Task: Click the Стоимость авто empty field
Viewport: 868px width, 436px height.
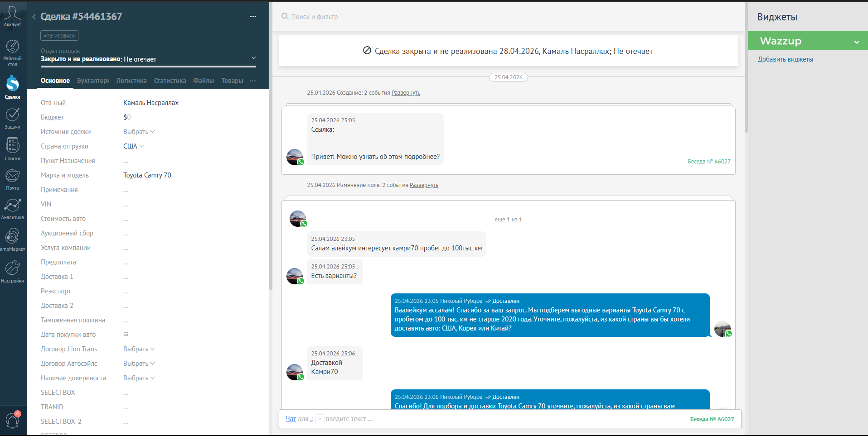Action: (x=126, y=219)
